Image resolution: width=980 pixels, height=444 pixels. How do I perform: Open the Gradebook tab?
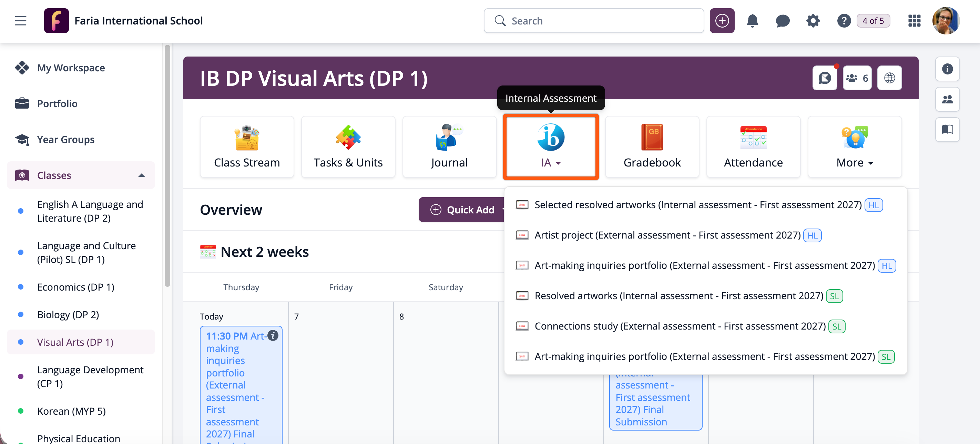pyautogui.click(x=652, y=147)
